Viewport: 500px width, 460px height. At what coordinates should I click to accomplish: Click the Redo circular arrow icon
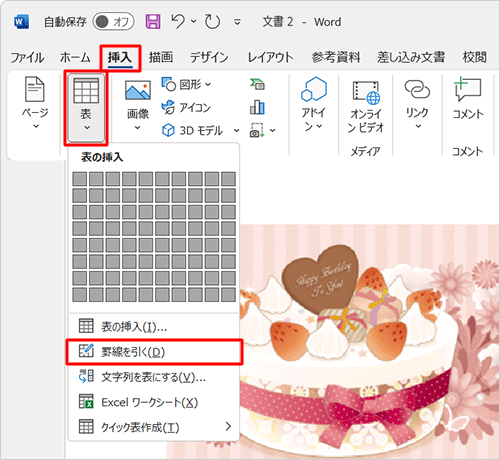click(x=212, y=22)
